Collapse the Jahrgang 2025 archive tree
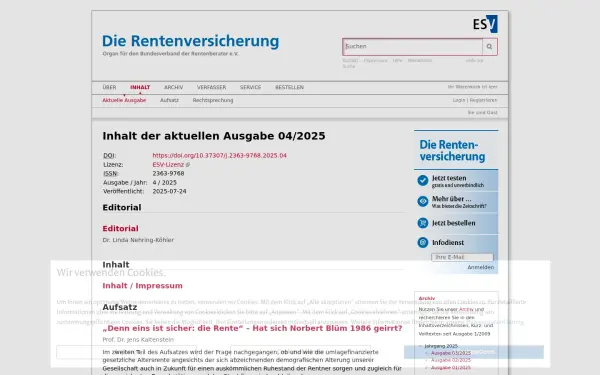This screenshot has height=375, width=600. (421, 346)
